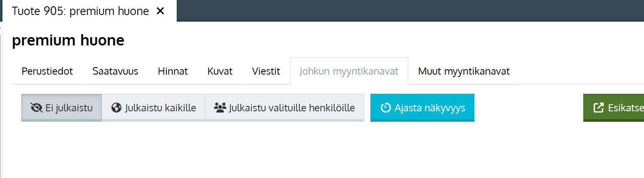Open the Esikatsele preview
This screenshot has width=644, height=178.
click(x=614, y=108)
